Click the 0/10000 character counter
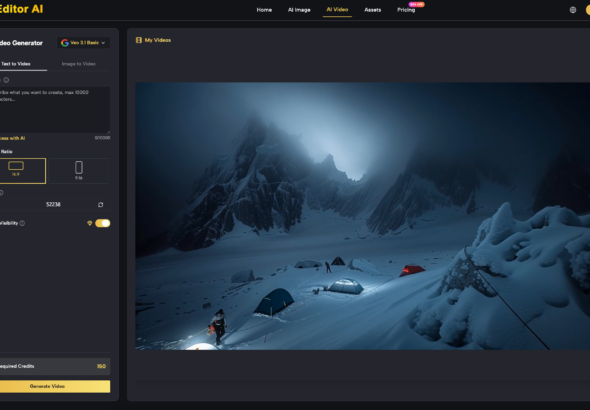Screen dimensions: 590x410 [x=102, y=138]
